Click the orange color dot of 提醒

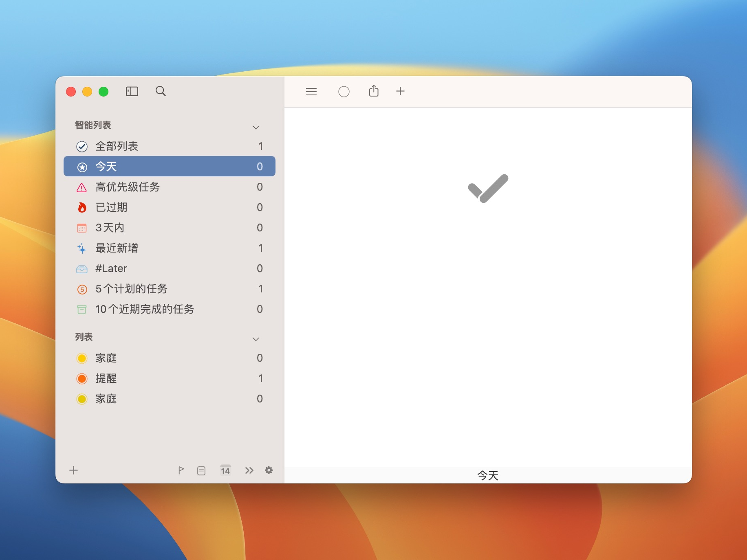point(82,379)
